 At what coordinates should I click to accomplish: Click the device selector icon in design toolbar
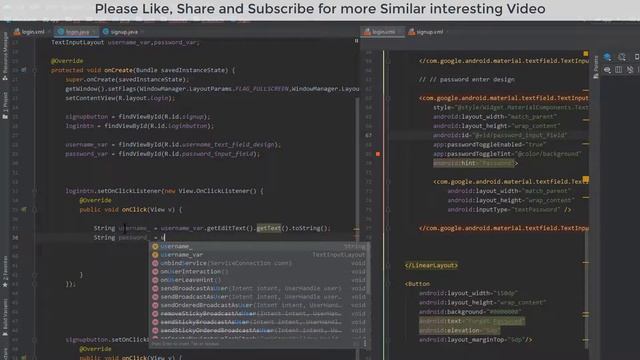pos(636,57)
